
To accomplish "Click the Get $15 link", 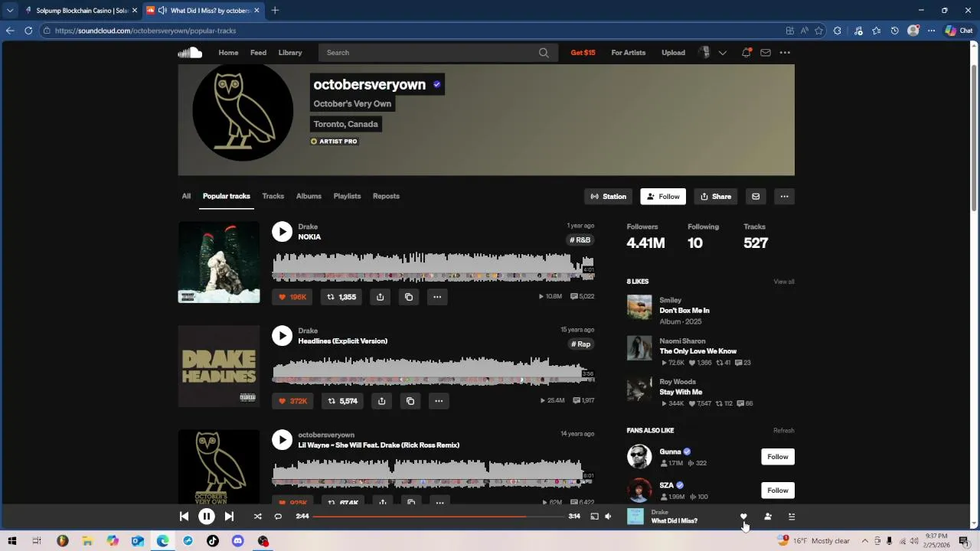I will click(x=583, y=53).
